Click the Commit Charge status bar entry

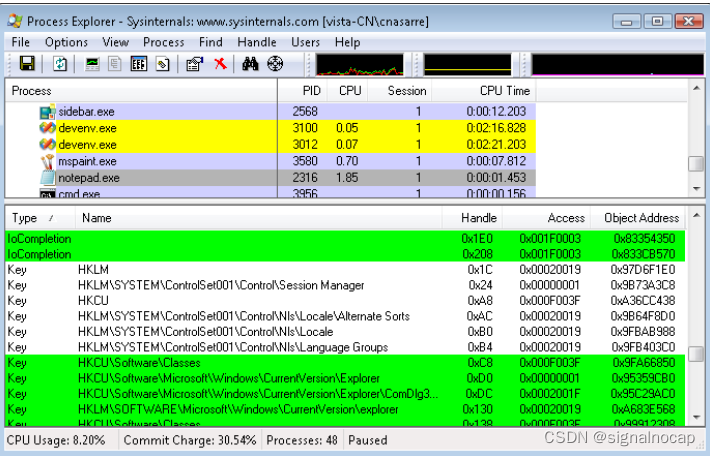point(190,440)
